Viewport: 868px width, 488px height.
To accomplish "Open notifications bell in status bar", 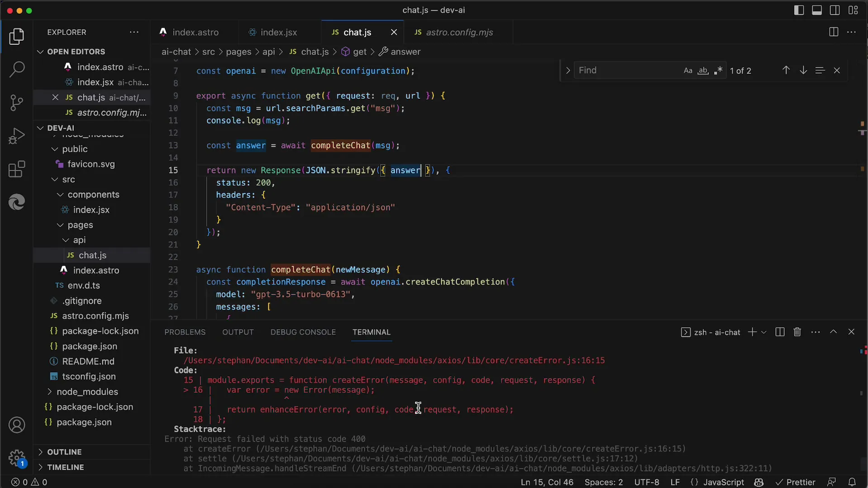I will point(852,483).
